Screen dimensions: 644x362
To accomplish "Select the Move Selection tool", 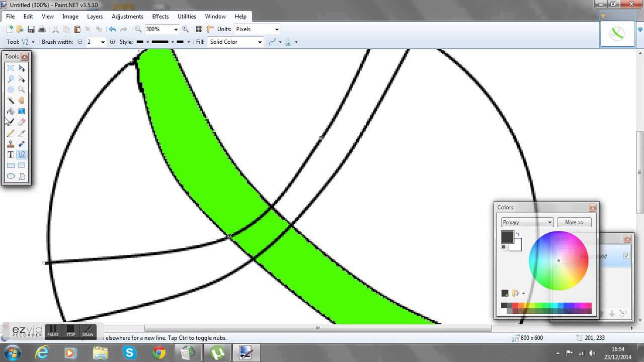I will coord(22,79).
